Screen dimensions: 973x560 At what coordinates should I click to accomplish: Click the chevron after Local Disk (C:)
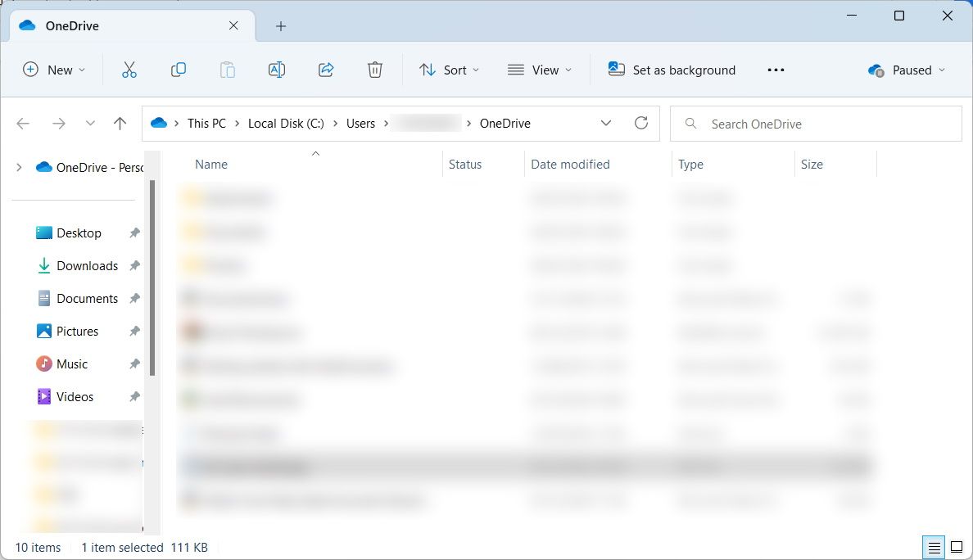pos(335,124)
